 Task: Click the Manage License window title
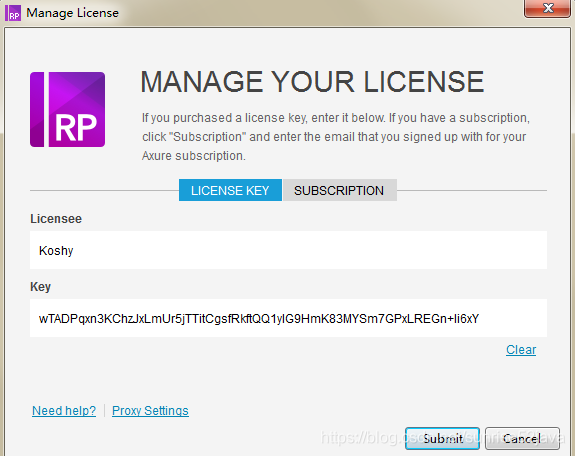pyautogui.click(x=73, y=13)
